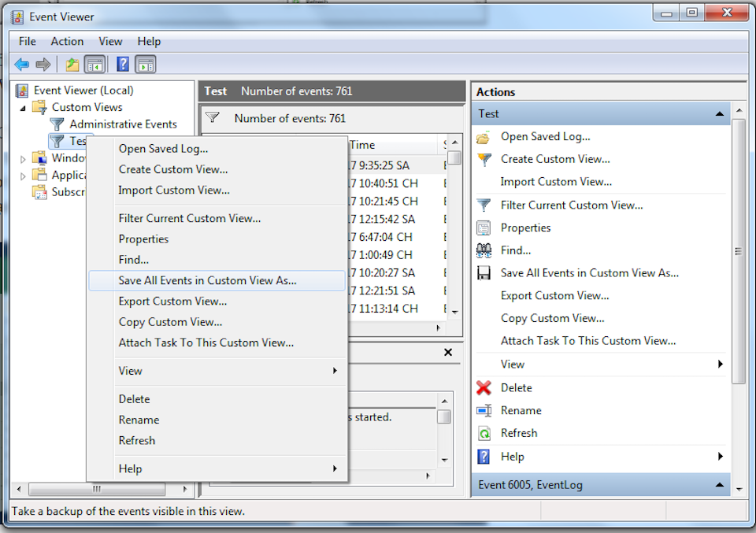The width and height of the screenshot is (756, 533).
Task: Click the Find binoculars icon in Actions pane
Action: coord(484,250)
